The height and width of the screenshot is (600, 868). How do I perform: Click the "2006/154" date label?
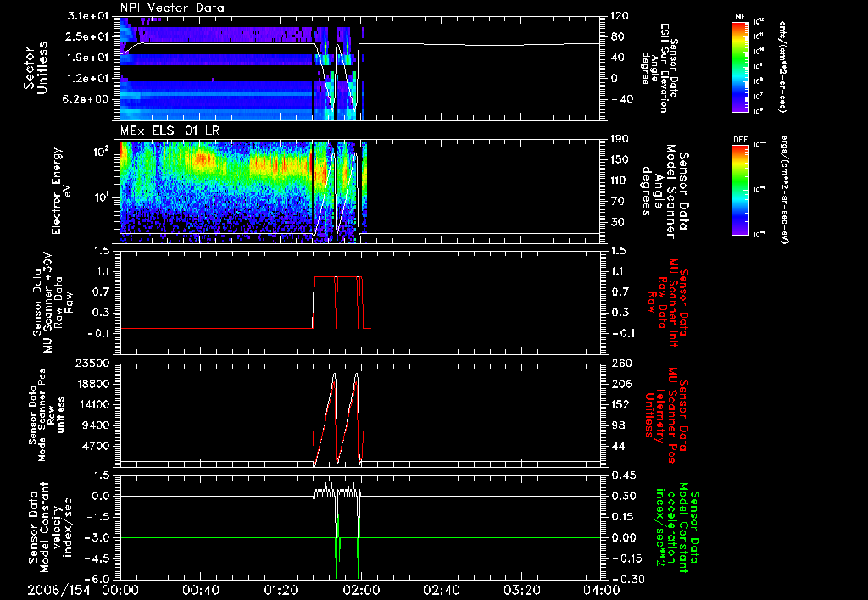(58, 590)
